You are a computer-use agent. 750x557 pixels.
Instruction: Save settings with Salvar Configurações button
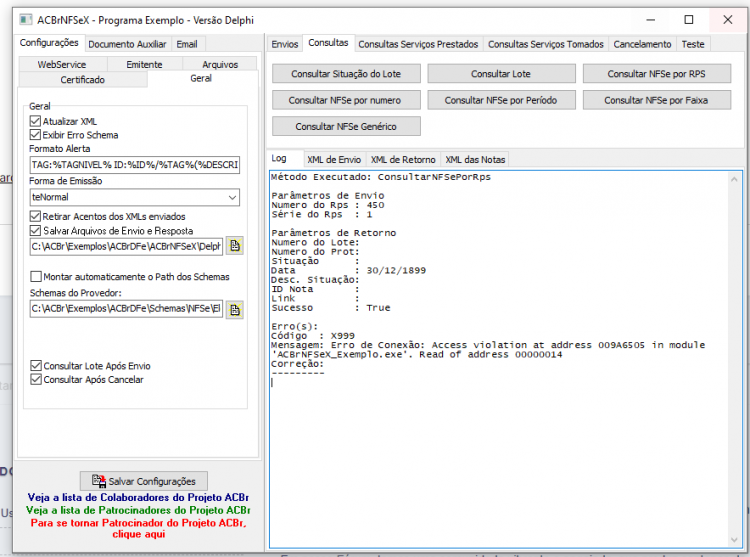[144, 481]
